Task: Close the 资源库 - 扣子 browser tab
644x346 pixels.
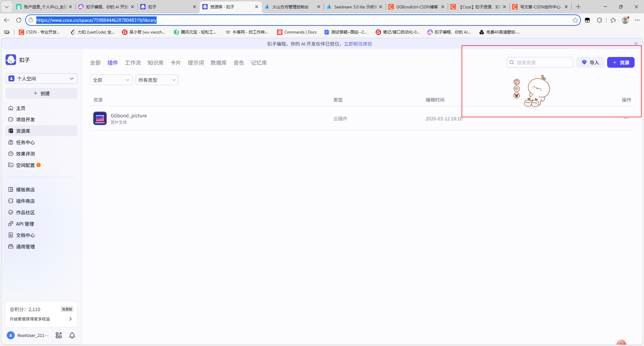Action: (x=257, y=7)
